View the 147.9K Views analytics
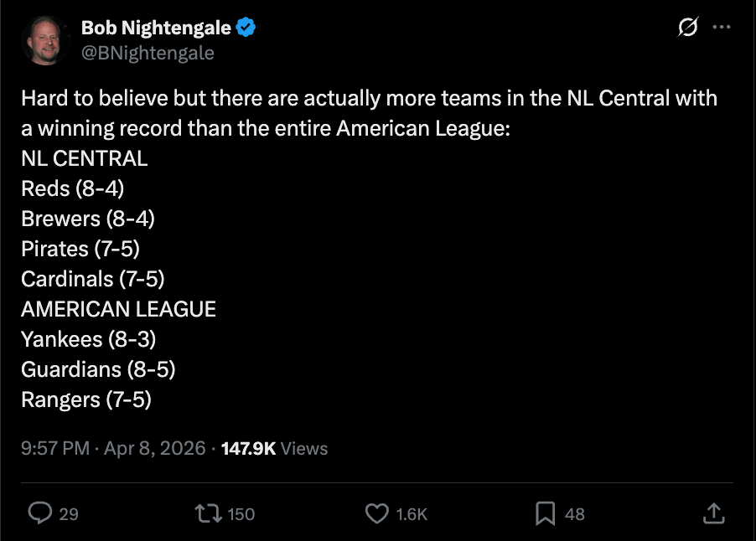The height and width of the screenshot is (541, 756). [x=274, y=448]
